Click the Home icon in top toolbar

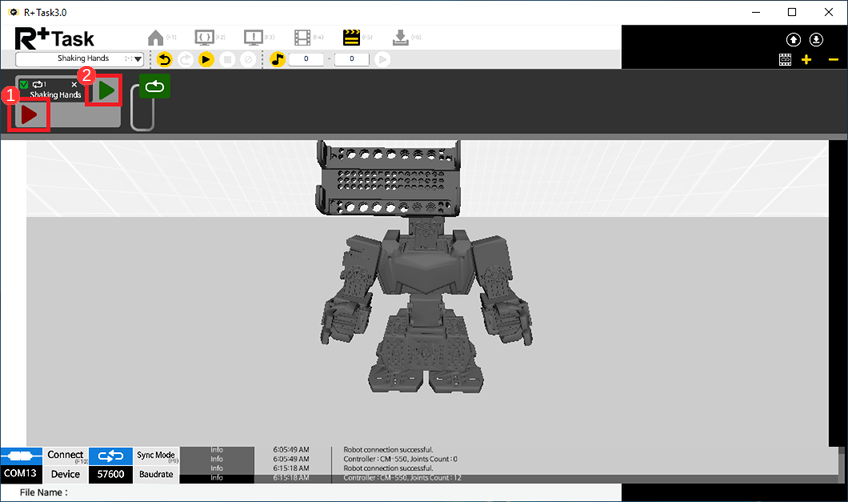[x=156, y=37]
